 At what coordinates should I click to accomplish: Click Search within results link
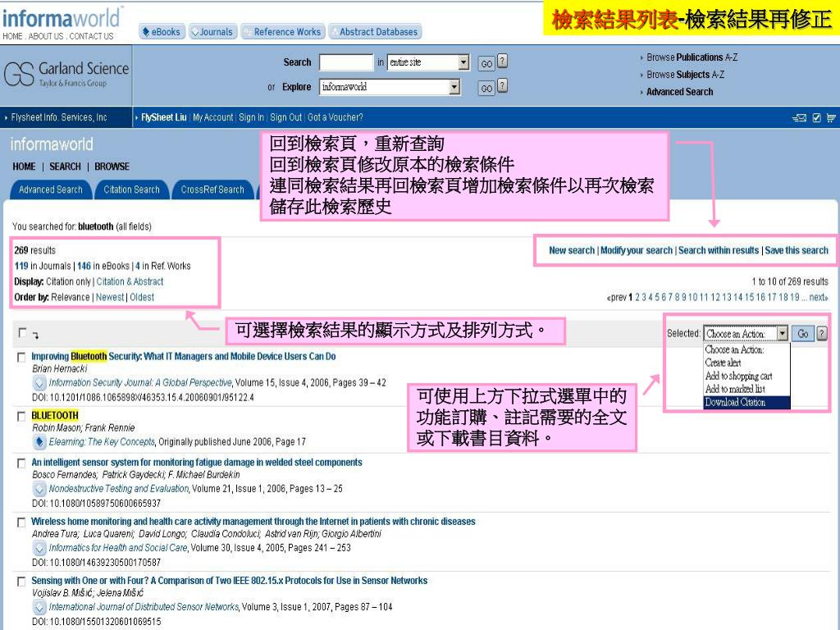click(719, 250)
